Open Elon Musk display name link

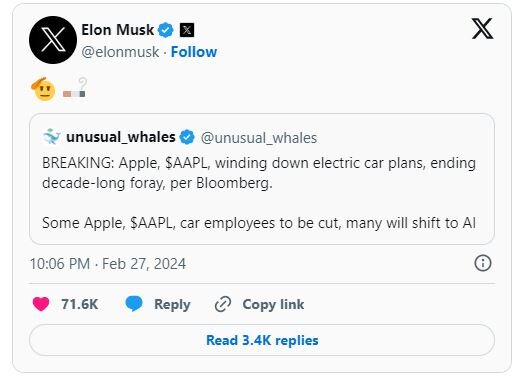(x=118, y=30)
